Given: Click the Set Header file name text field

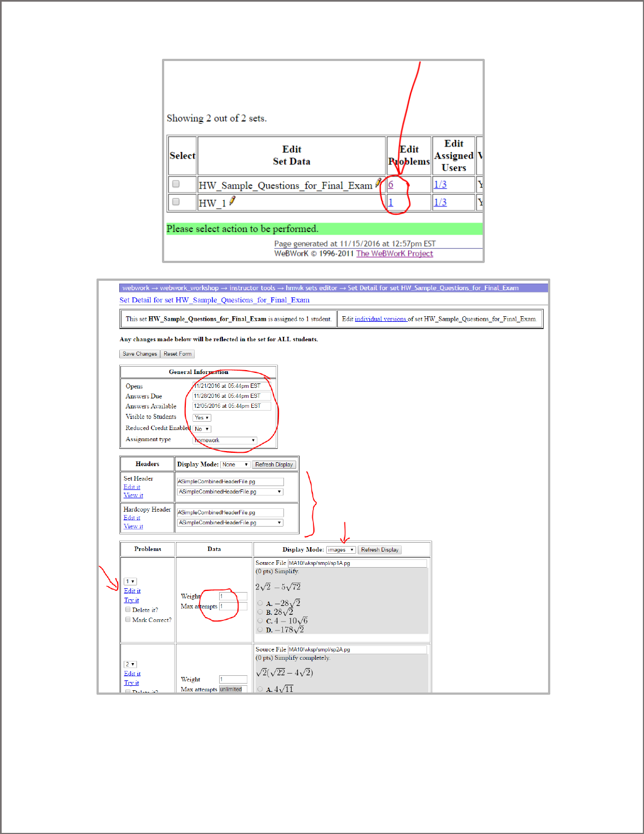Looking at the screenshot, I should click(x=230, y=482).
